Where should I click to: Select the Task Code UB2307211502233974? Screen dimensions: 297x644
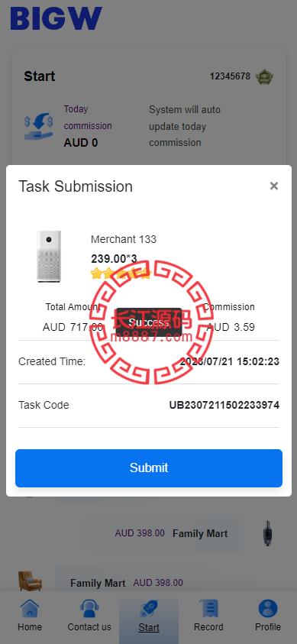[224, 406]
